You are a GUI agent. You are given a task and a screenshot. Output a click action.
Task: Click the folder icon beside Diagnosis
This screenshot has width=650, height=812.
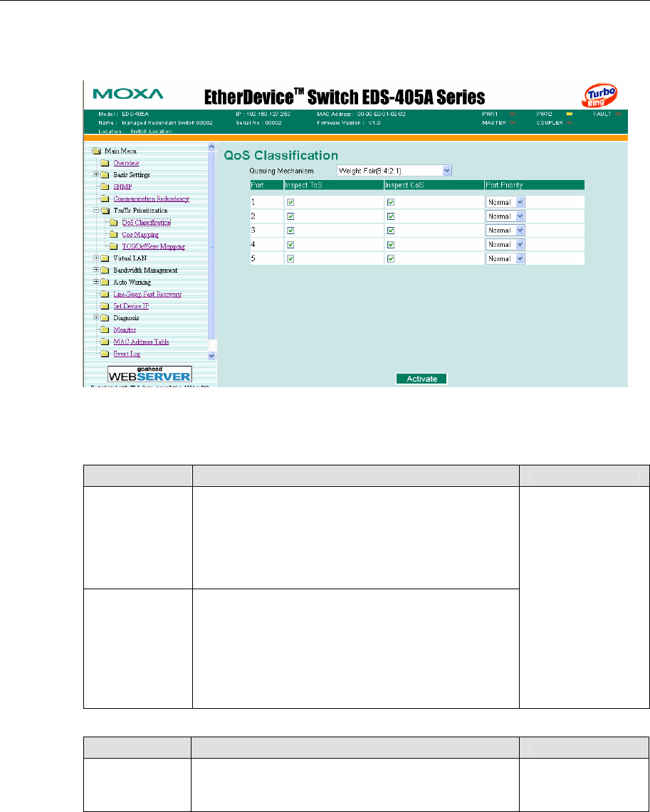point(105,318)
